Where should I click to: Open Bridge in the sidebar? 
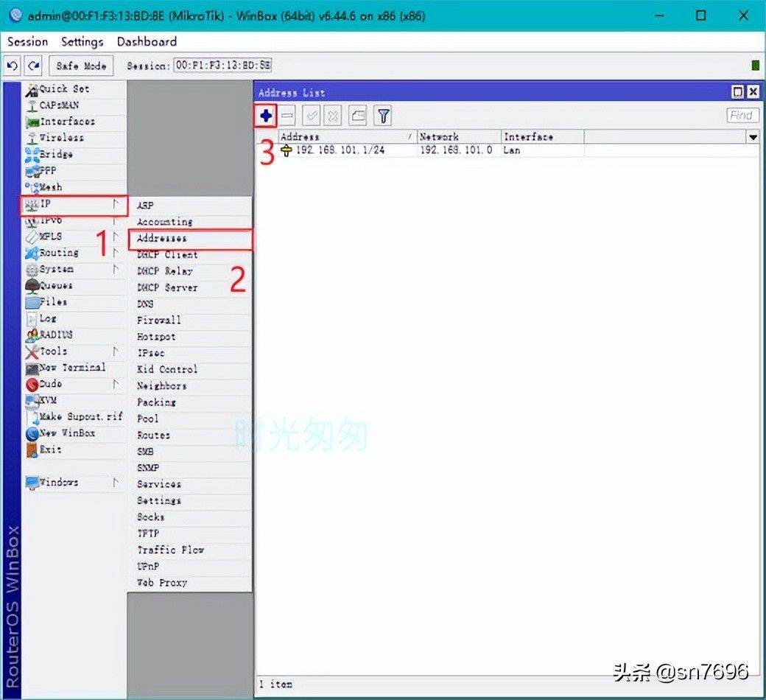click(x=74, y=155)
